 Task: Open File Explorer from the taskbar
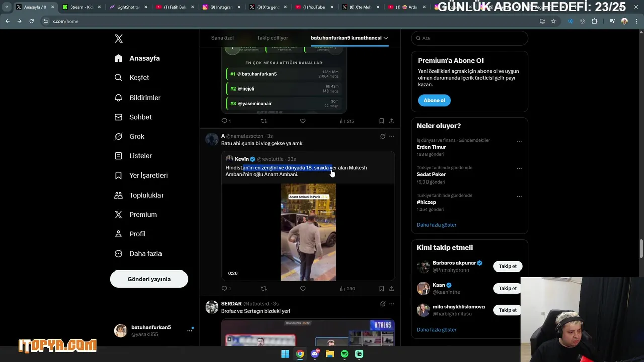(x=330, y=354)
